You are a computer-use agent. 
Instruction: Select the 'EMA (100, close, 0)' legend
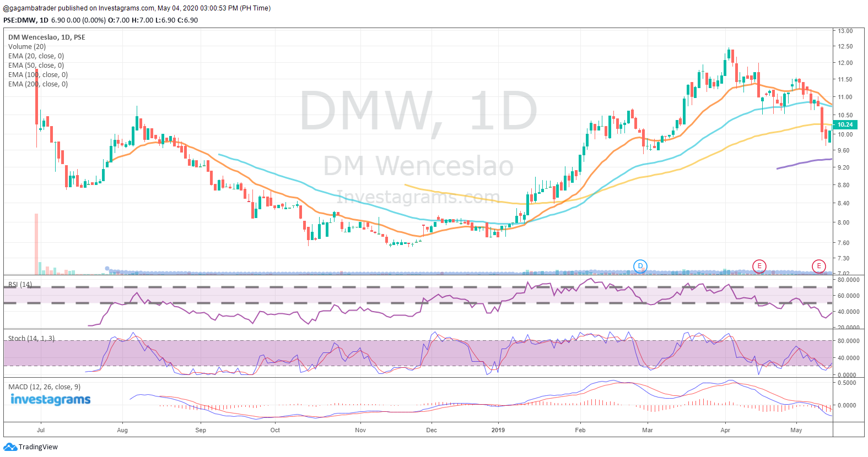[x=38, y=75]
